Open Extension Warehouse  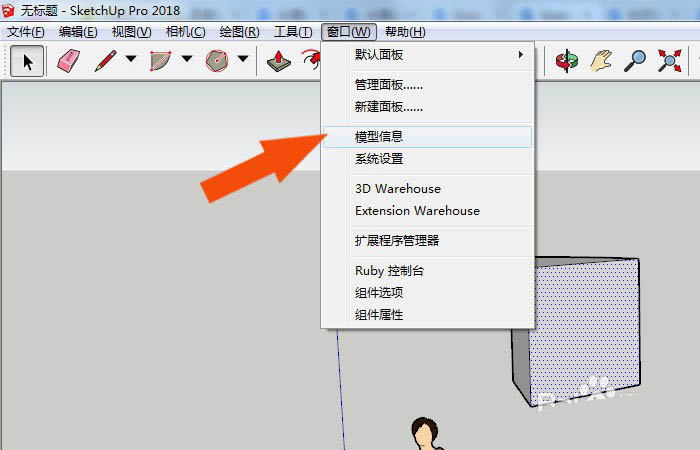pyautogui.click(x=428, y=210)
